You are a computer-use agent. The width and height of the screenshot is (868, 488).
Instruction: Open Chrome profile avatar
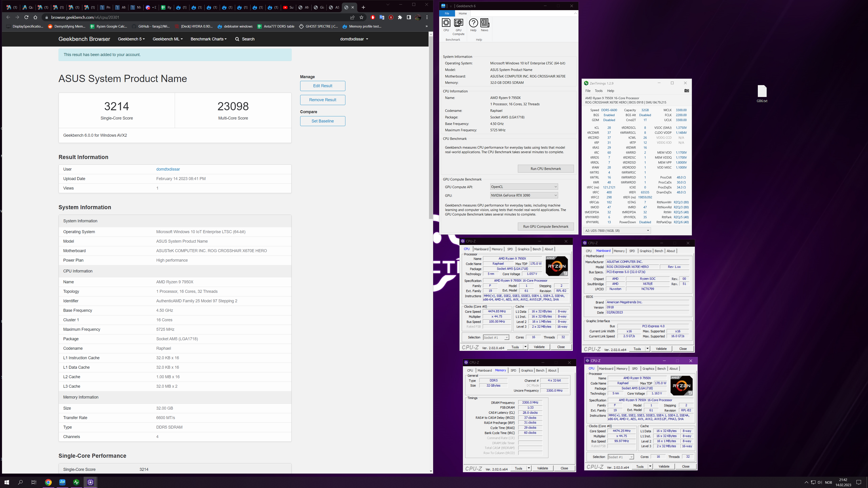(x=418, y=17)
